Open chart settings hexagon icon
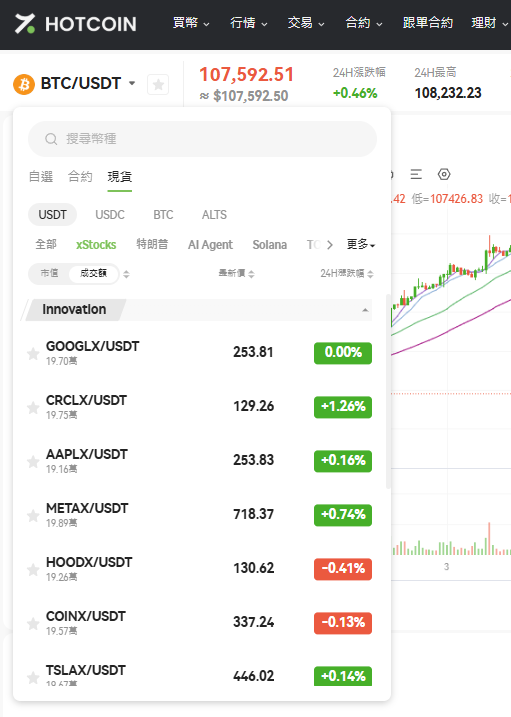Image resolution: width=511 pixels, height=717 pixels. click(x=444, y=174)
